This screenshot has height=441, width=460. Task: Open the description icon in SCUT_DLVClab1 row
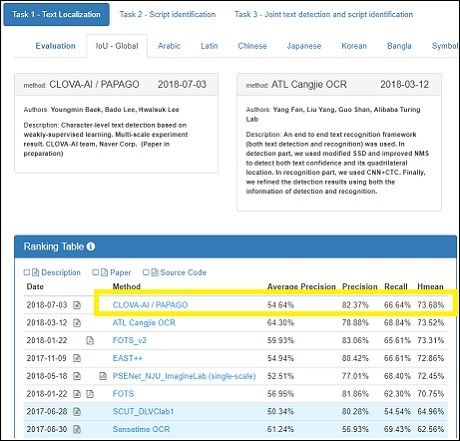point(77,412)
